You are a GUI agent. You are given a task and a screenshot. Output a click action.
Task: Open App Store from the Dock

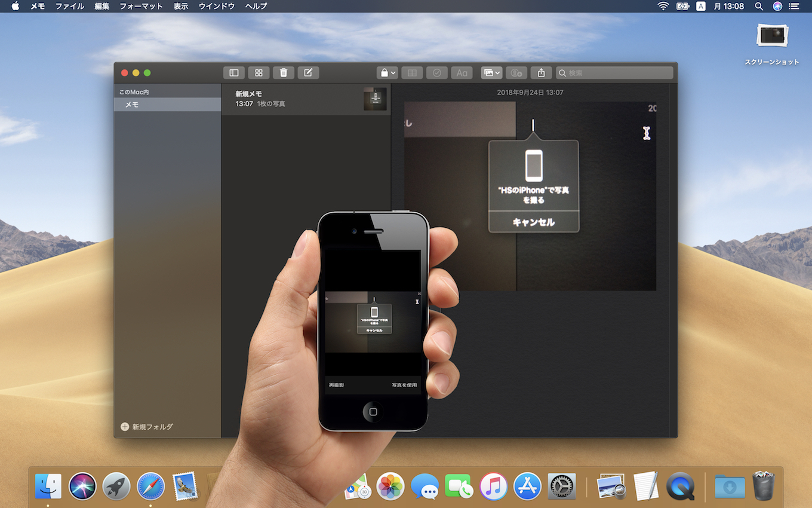click(x=528, y=486)
